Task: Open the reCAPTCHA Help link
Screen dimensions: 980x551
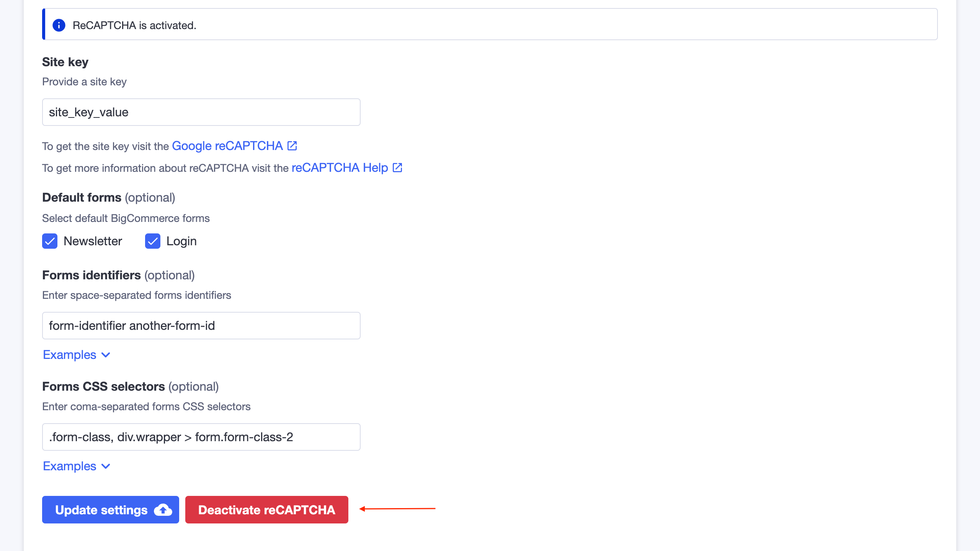Action: 339,167
